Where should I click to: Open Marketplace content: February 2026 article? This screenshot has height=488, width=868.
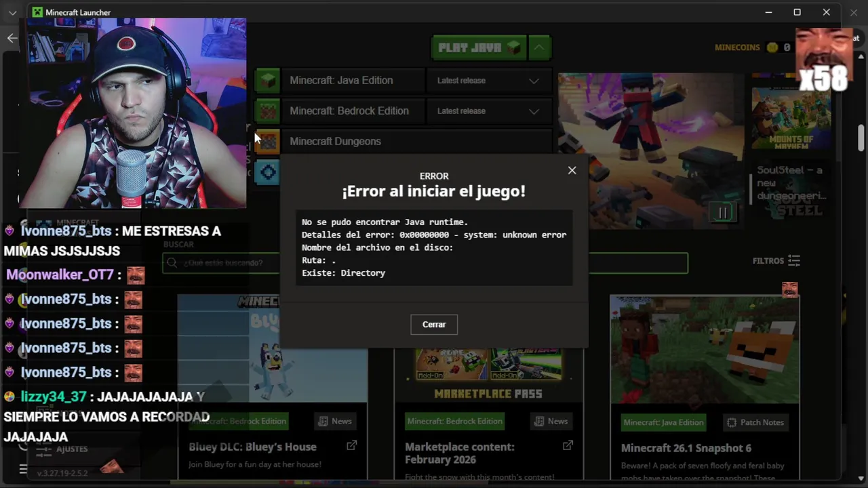(x=460, y=453)
